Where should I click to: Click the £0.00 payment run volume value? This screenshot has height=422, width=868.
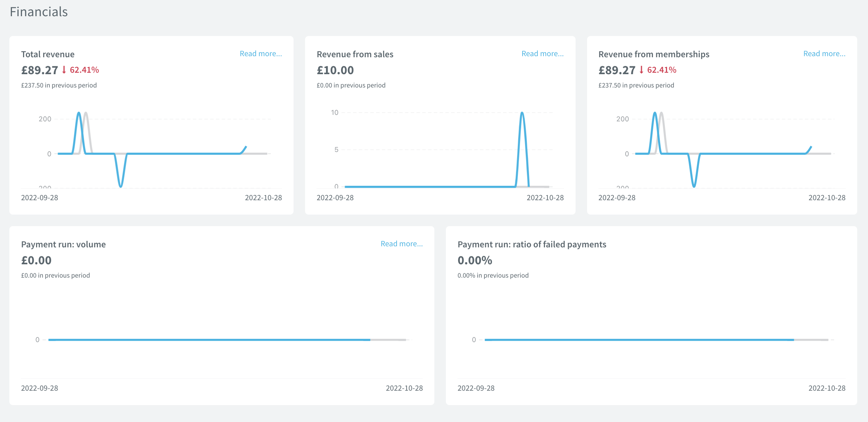36,260
